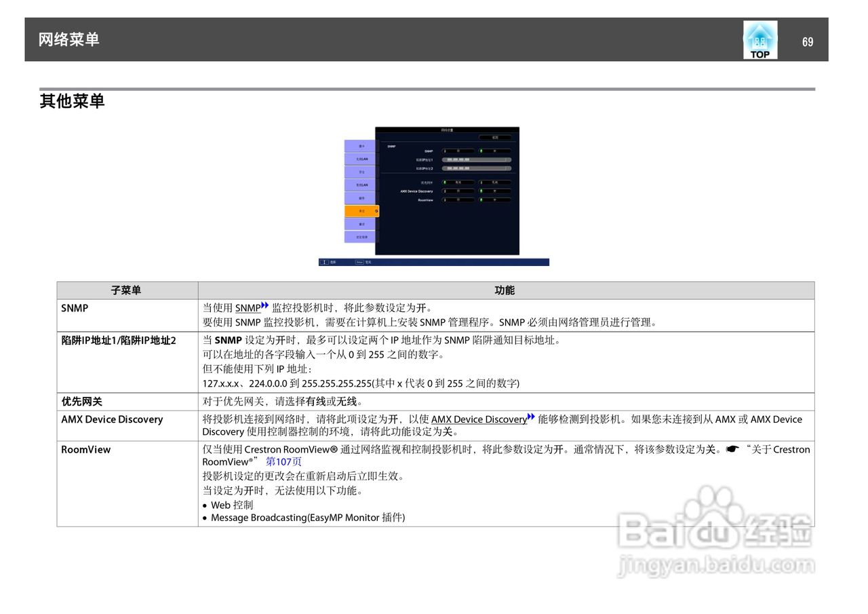Viewport: 868px width, 614px height.
Task: Open the 邮件 tab in projector menu
Action: [x=360, y=198]
